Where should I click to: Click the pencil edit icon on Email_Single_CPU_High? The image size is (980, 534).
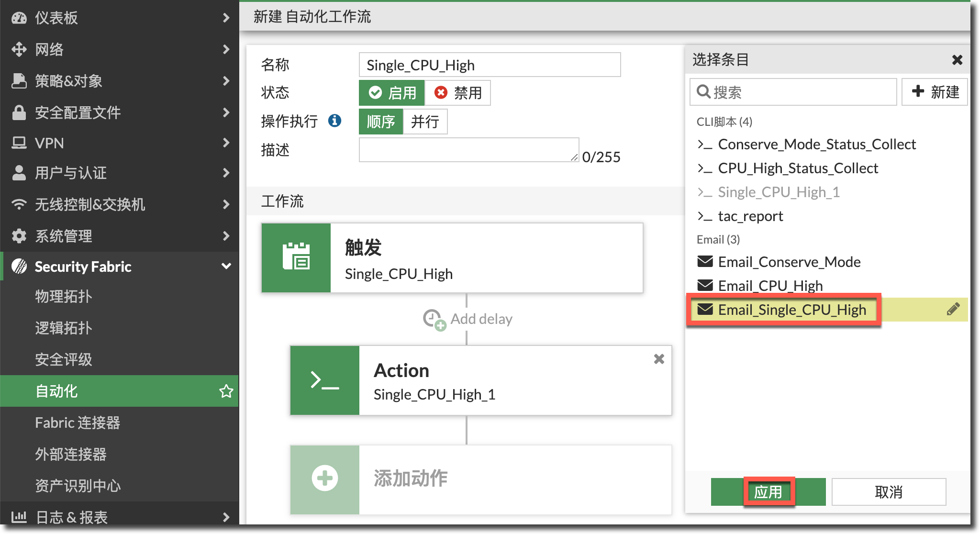point(953,309)
